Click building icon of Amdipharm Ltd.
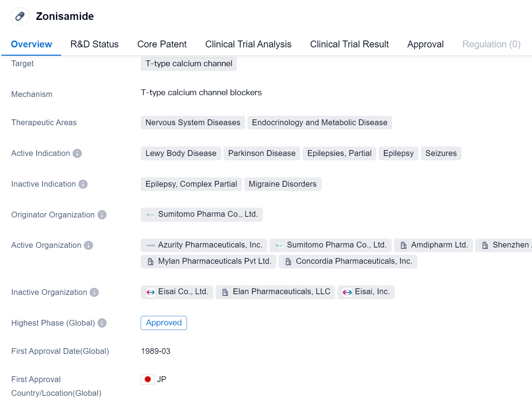This screenshot has height=402, width=532. 404,245
